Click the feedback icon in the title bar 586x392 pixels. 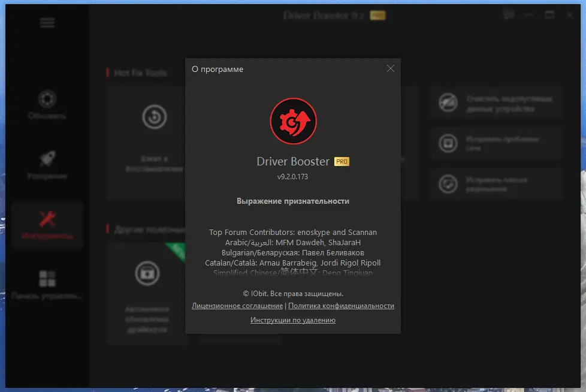508,15
